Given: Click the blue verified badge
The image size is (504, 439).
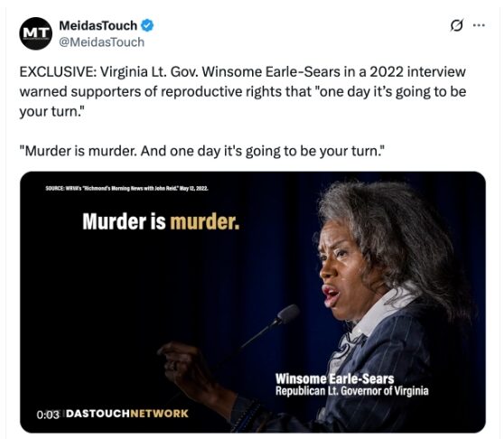Looking at the screenshot, I should [x=147, y=25].
